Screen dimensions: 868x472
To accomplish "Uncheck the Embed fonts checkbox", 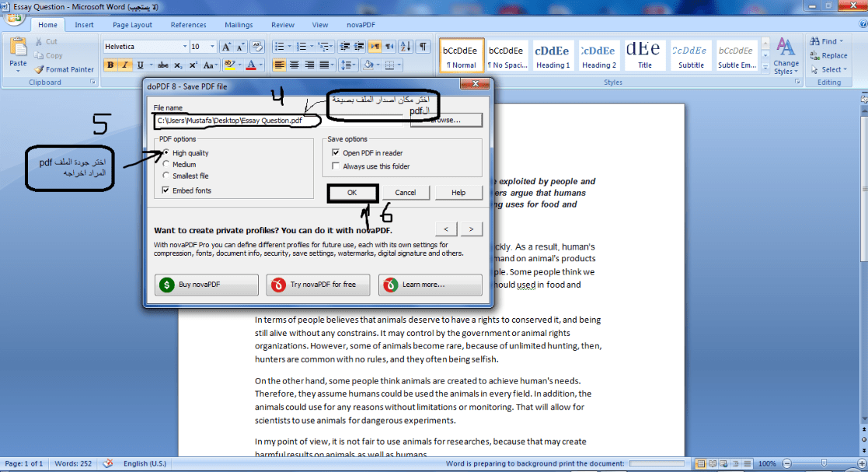I will coord(166,191).
